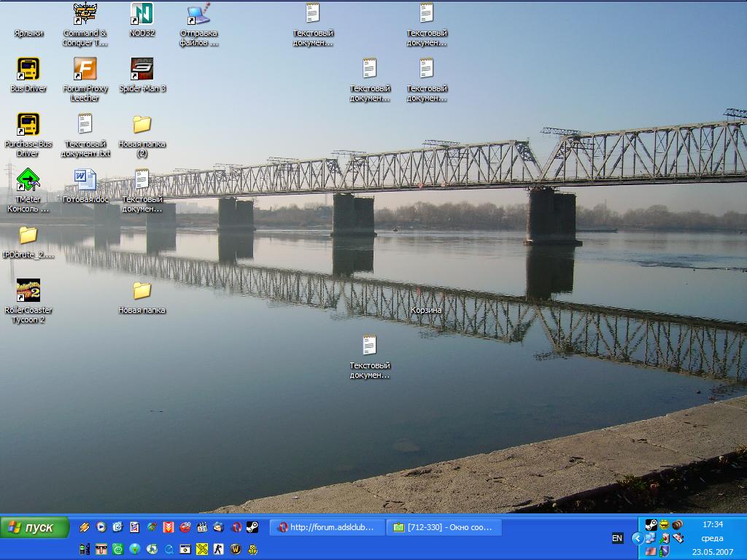Select the Command & Conquer shortcut
Image resolution: width=747 pixels, height=560 pixels.
85,14
